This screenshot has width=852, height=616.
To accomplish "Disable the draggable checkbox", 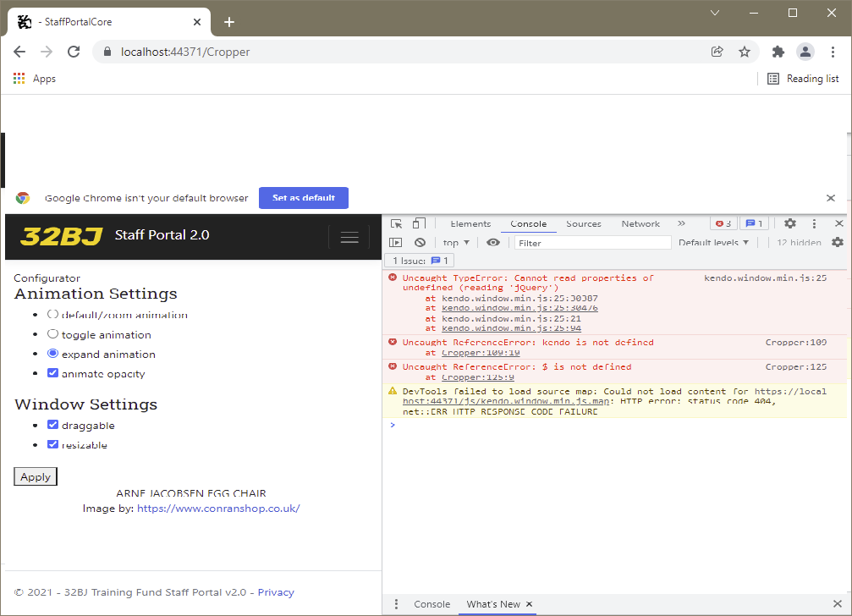I will (53, 425).
